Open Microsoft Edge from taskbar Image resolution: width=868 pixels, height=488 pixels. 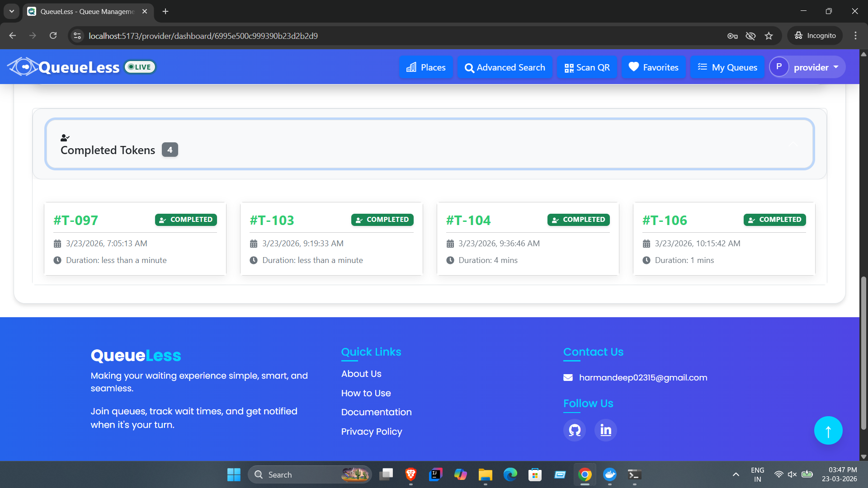(x=510, y=474)
